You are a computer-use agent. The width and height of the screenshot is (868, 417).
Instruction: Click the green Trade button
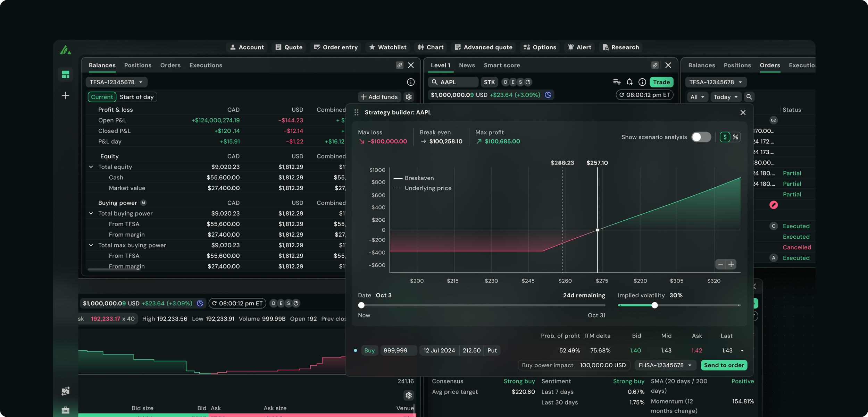[x=661, y=82]
